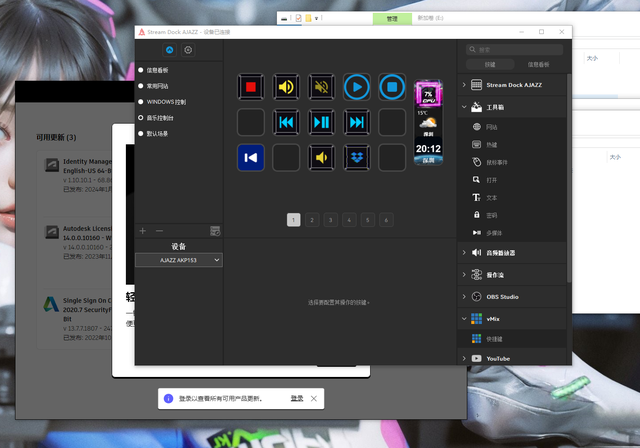Click the empty key slot left of rewind
640x448 pixels.
251,122
